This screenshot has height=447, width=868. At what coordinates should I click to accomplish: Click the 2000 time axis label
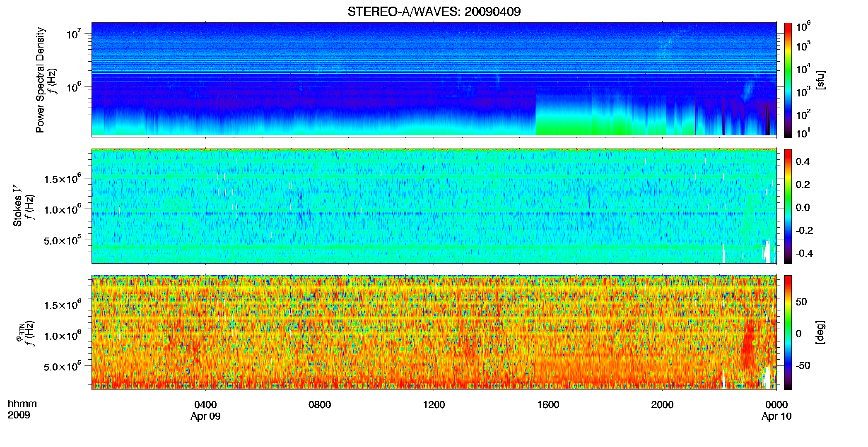tap(662, 405)
